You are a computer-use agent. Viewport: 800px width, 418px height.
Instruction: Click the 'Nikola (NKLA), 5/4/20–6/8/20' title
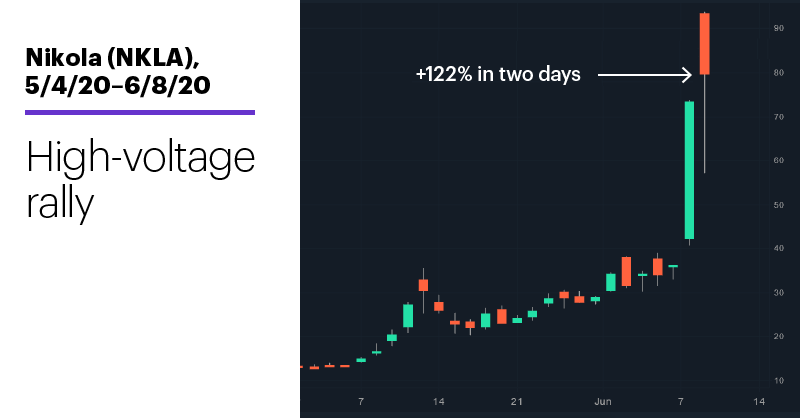(117, 71)
